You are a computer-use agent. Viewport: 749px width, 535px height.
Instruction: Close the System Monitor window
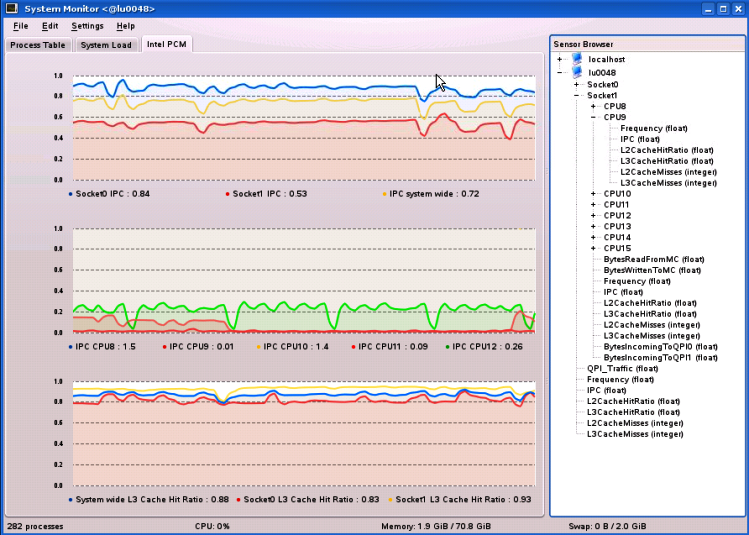(737, 9)
